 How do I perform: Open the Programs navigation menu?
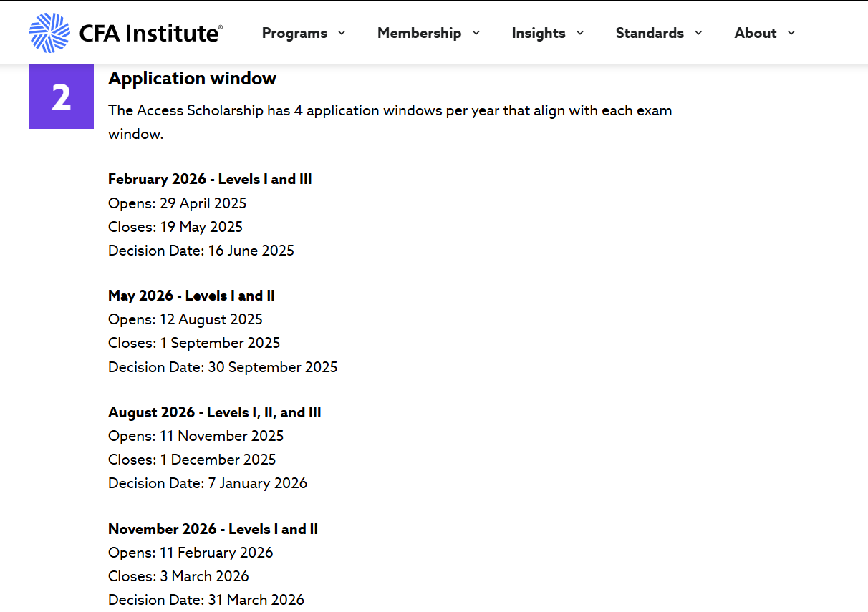(294, 33)
